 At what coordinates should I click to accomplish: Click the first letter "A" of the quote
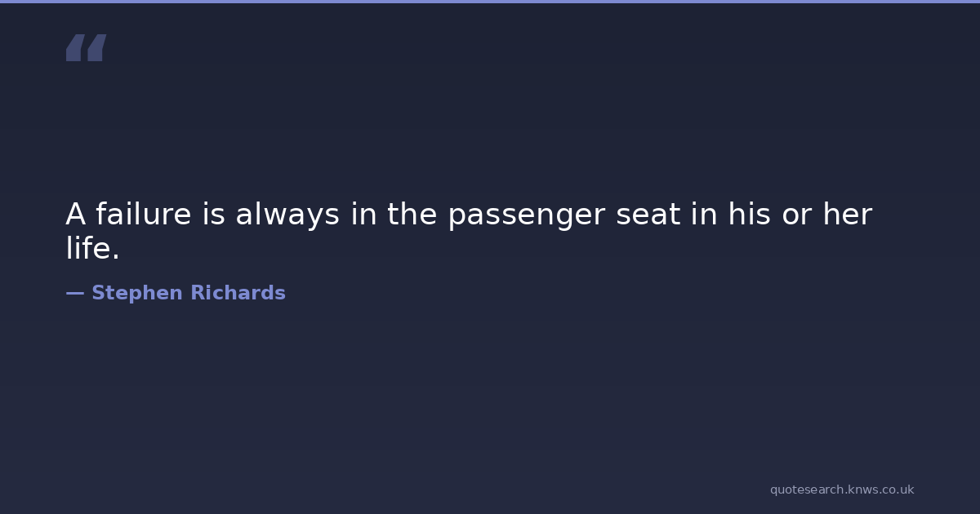coord(75,215)
